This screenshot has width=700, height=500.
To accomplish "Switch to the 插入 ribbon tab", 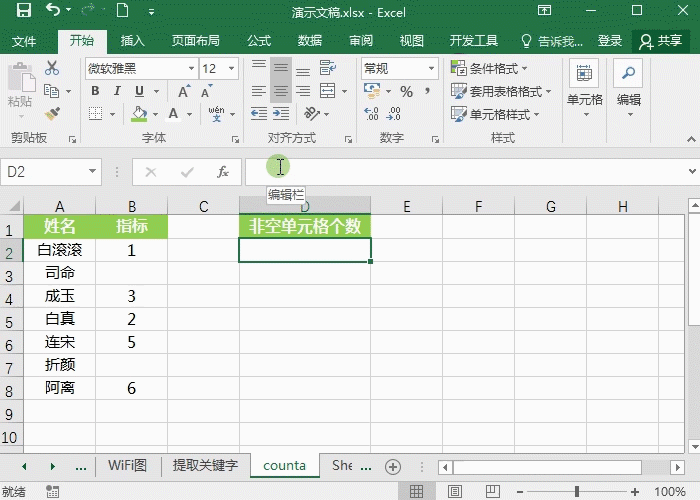I will pyautogui.click(x=132, y=41).
